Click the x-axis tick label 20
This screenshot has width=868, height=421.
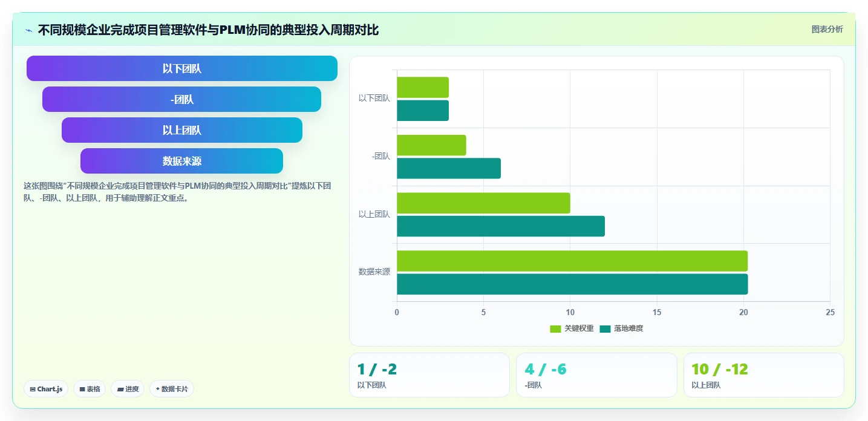coord(743,312)
